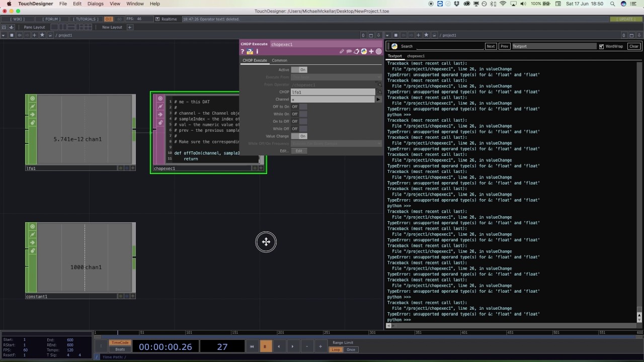Select Once range limit
Image resolution: width=644 pixels, height=362 pixels.
351,349
